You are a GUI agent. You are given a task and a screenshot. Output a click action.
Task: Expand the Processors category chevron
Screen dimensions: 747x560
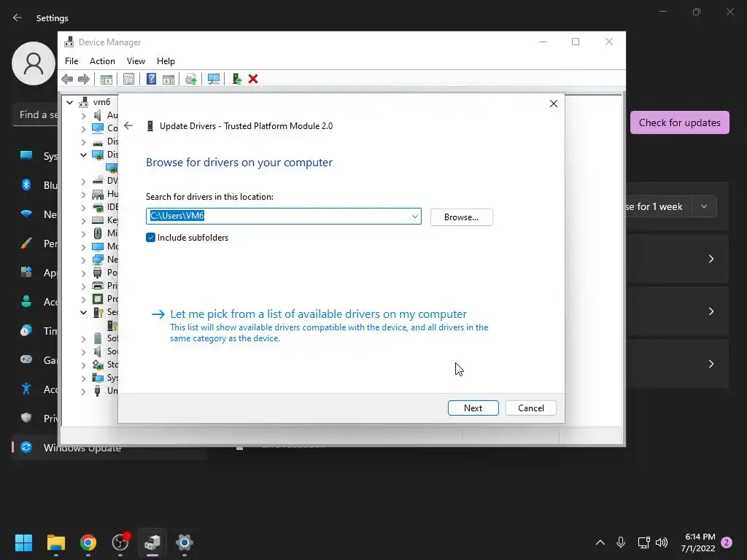tap(83, 299)
